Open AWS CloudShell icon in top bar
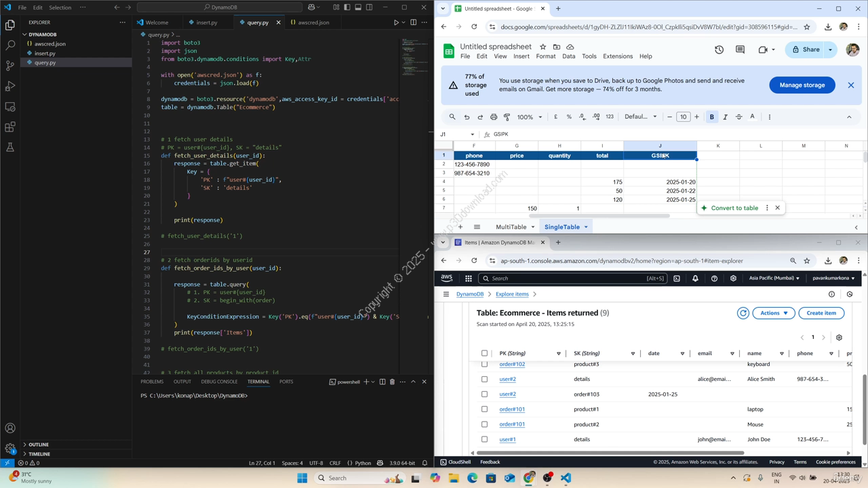 point(676,278)
